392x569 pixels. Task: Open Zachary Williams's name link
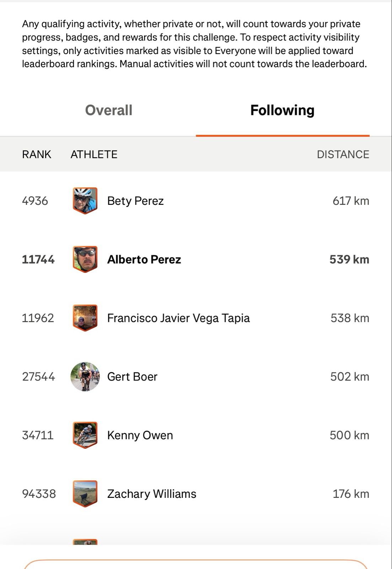point(152,494)
